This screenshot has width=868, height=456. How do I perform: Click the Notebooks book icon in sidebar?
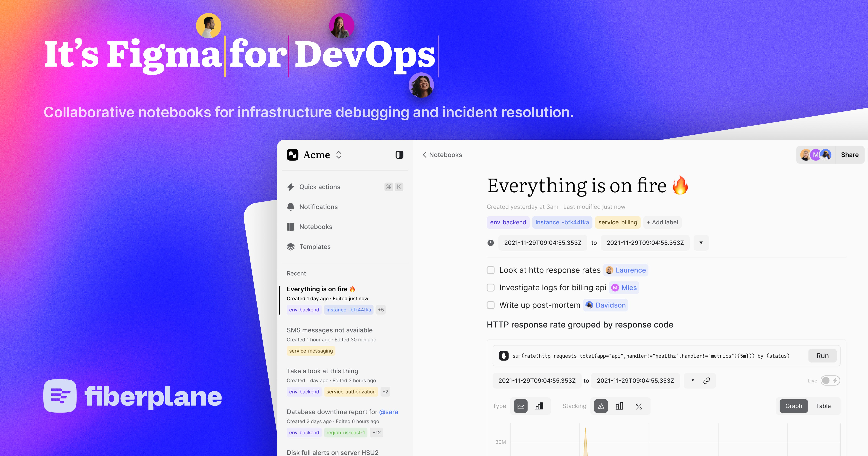tap(290, 227)
